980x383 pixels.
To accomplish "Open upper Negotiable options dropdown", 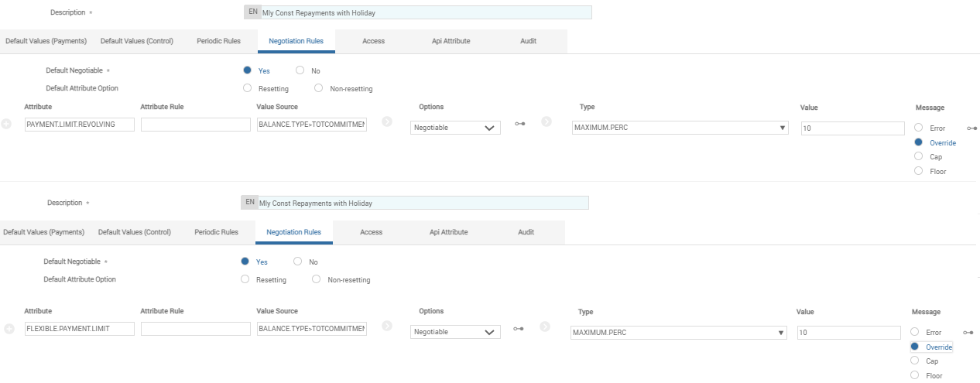I will [455, 128].
